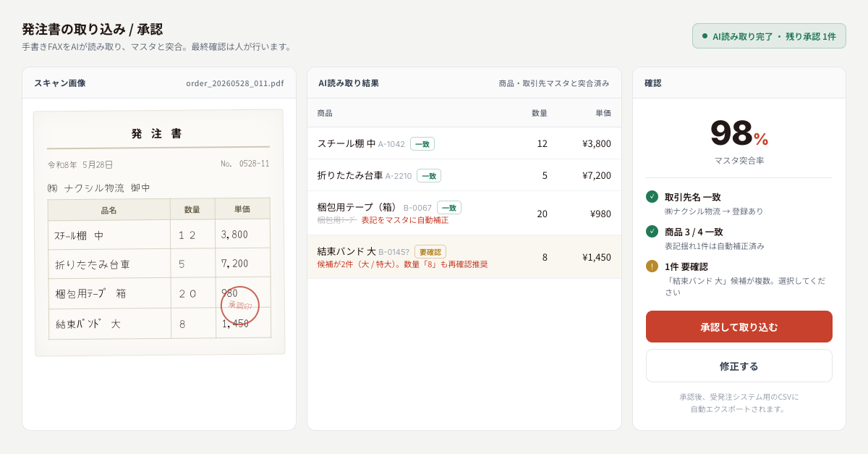The width and height of the screenshot is (868, 454).
Task: Click the 要確認 badge on 結束バンド 大
Action: tap(430, 251)
